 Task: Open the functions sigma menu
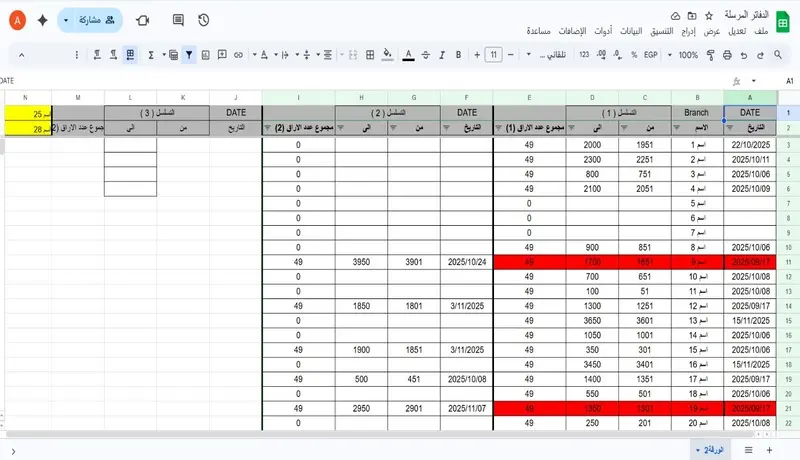tap(151, 55)
